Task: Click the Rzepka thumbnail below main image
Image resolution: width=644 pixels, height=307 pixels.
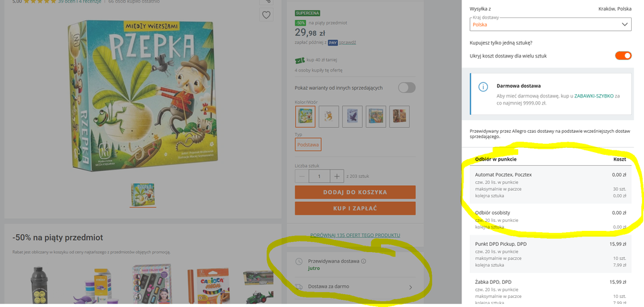Action: pyautogui.click(x=142, y=193)
